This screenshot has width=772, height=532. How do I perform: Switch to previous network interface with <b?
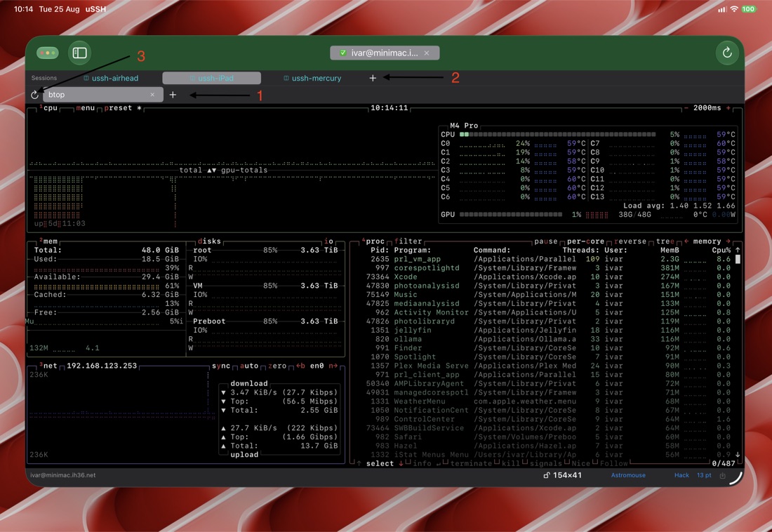[x=300, y=366]
